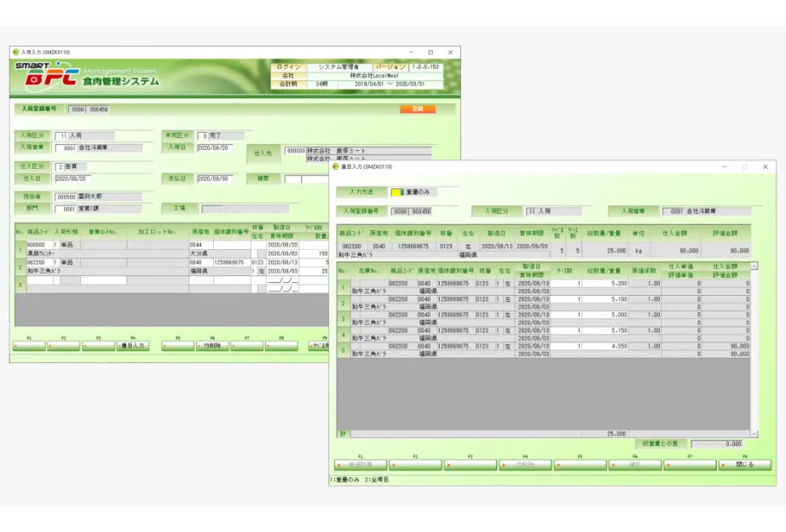Click the 34期 fiscal period value
This screenshot has width=786, height=532.
tap(321, 84)
